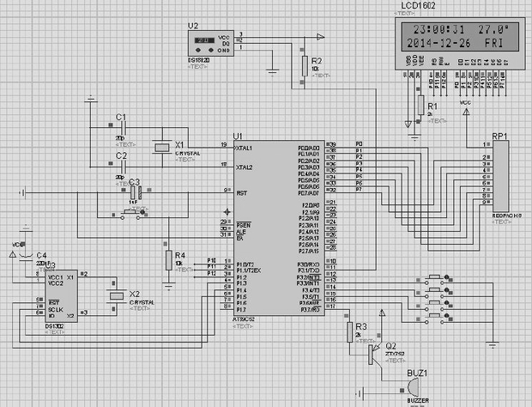Toggle the top push button on P3.2 line
Image resolution: width=532 pixels, height=407 pixels.
click(435, 279)
